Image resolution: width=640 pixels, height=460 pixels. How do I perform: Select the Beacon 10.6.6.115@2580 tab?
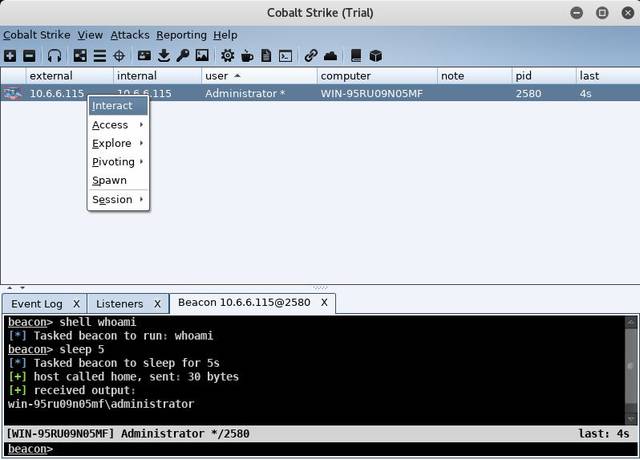[x=244, y=302]
